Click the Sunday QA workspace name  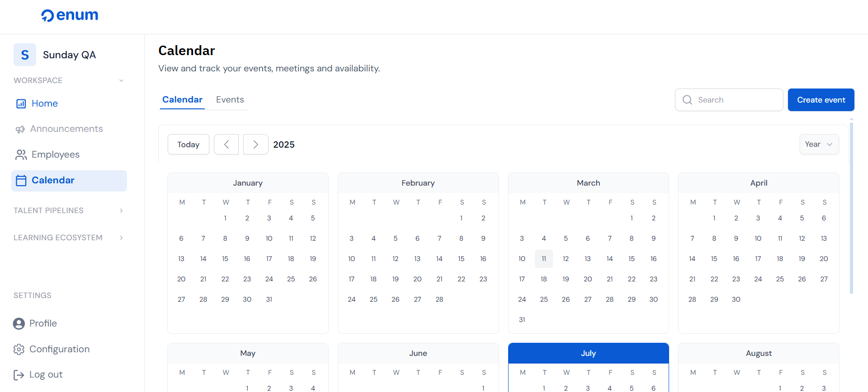click(69, 55)
